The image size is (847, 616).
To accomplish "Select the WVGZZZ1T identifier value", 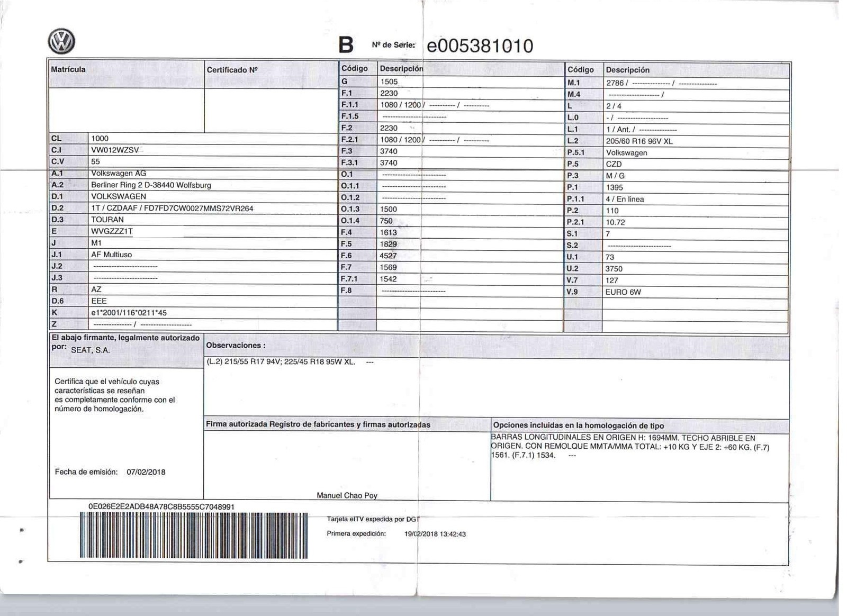I will click(x=112, y=231).
